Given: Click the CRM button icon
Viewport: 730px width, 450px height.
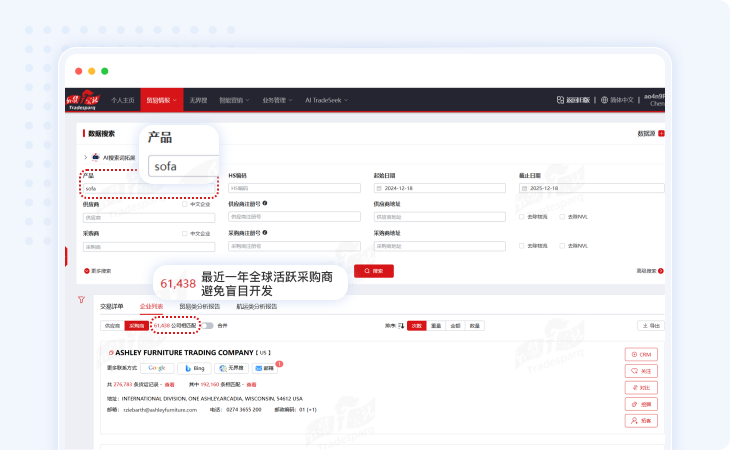Looking at the screenshot, I should click(641, 354).
